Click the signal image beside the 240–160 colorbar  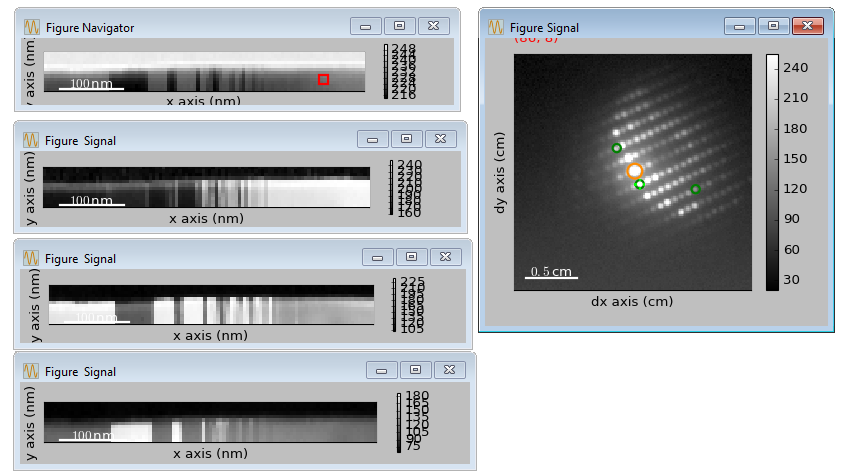[x=207, y=187]
